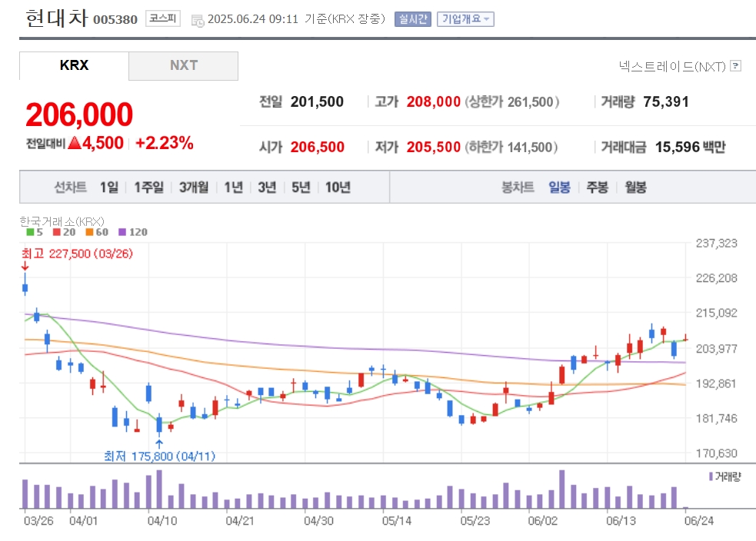Click the 237,323 price axis label

click(717, 244)
